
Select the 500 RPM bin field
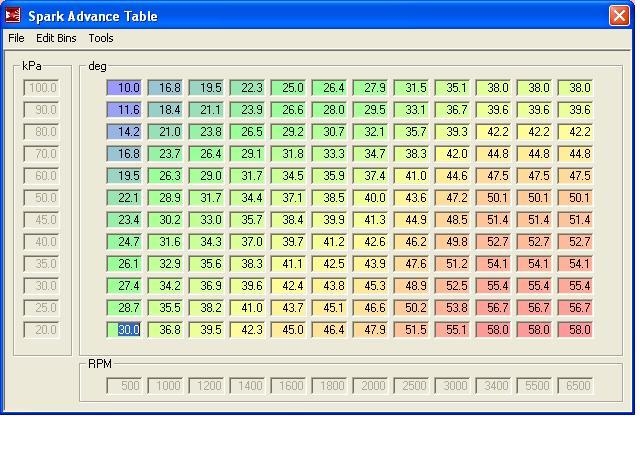tap(125, 386)
